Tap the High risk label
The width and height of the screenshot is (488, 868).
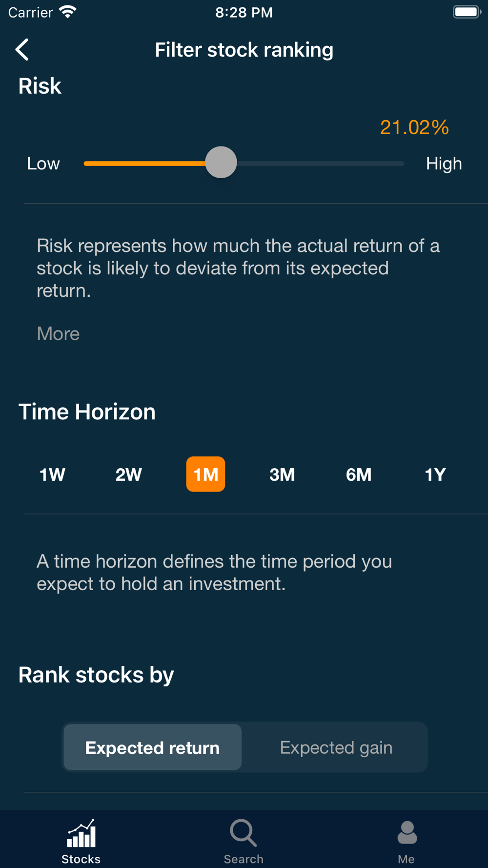click(444, 164)
